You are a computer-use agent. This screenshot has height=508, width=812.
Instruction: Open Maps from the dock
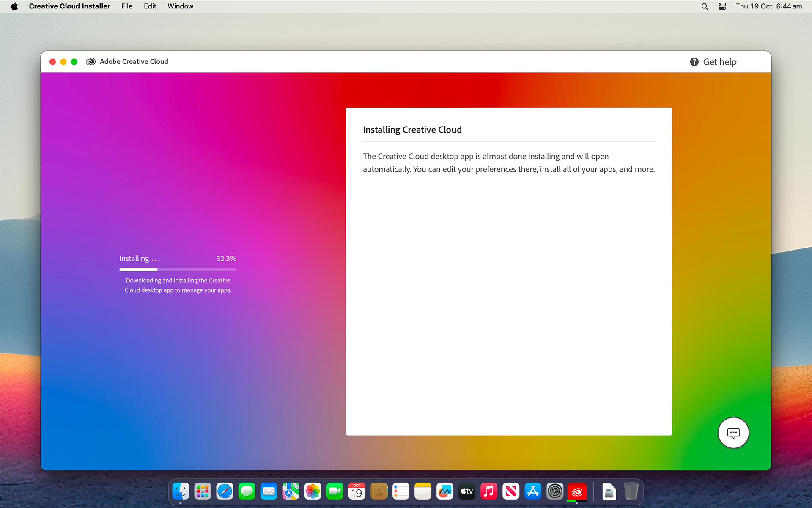pos(291,491)
